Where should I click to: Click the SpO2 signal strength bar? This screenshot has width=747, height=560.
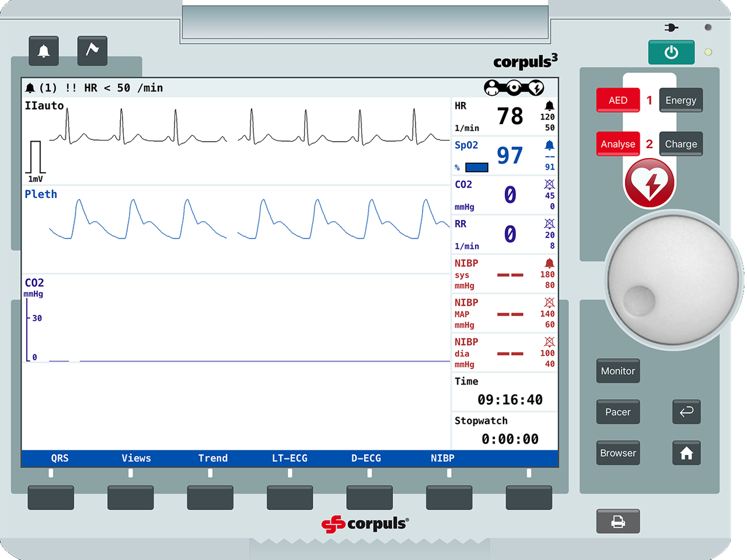pyautogui.click(x=477, y=167)
